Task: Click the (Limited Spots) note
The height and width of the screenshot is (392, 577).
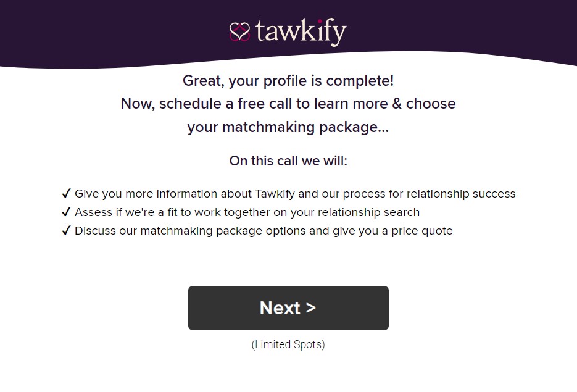Action: tap(288, 344)
